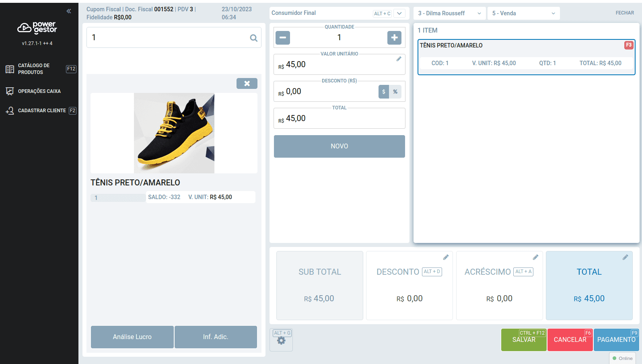Click the product code field showing 1

tap(118, 198)
